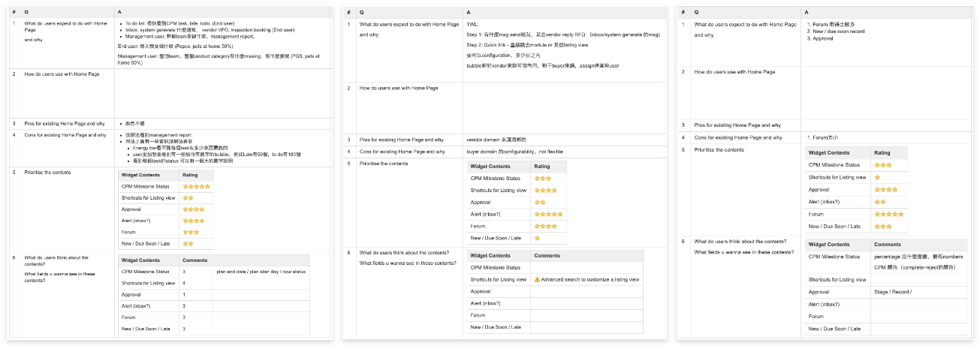Click the empty answer cell for question 2, left table
980x349 pixels.
pos(223,92)
